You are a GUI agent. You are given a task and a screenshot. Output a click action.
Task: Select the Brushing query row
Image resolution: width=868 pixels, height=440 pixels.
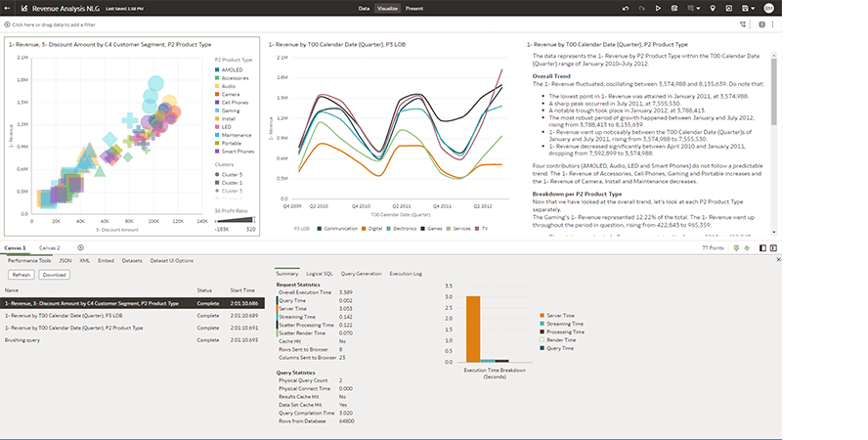click(23, 339)
